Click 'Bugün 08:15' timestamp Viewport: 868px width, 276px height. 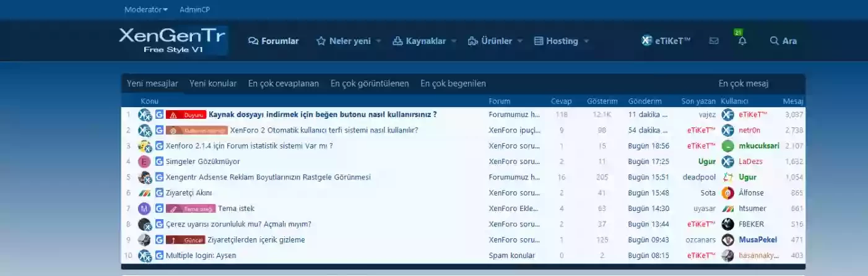tap(648, 256)
